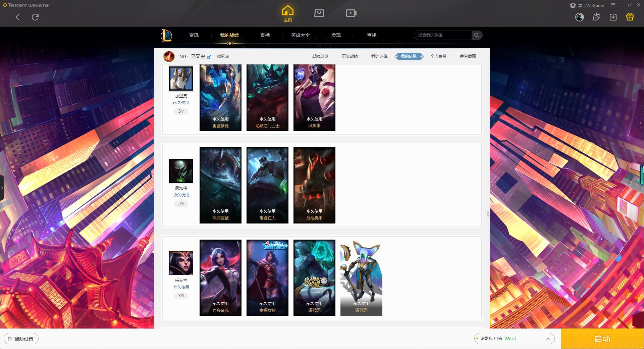This screenshot has height=349, width=644.
Task: Switch to 荣誉截图 sub-tab
Action: tap(468, 56)
